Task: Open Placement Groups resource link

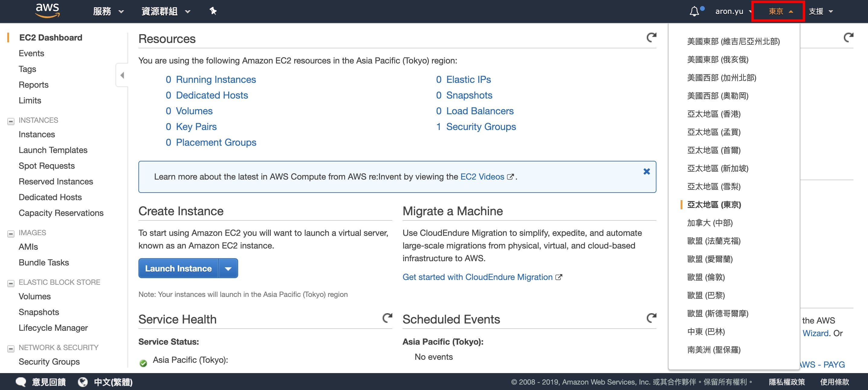Action: (216, 143)
